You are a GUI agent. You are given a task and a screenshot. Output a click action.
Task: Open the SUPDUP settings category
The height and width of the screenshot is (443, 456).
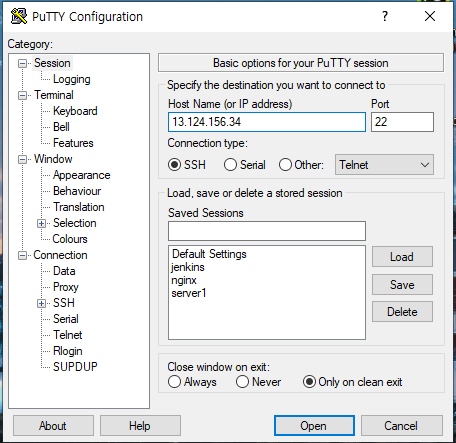(x=75, y=367)
